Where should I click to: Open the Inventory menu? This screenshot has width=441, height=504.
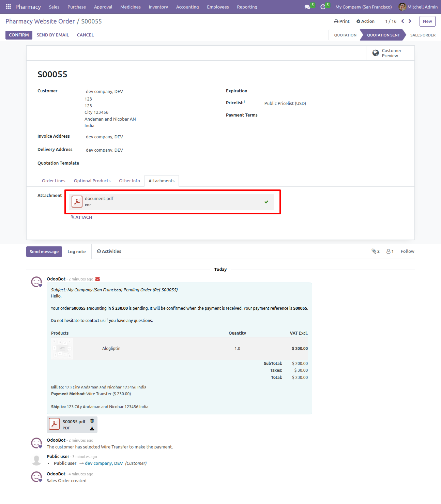coord(158,7)
